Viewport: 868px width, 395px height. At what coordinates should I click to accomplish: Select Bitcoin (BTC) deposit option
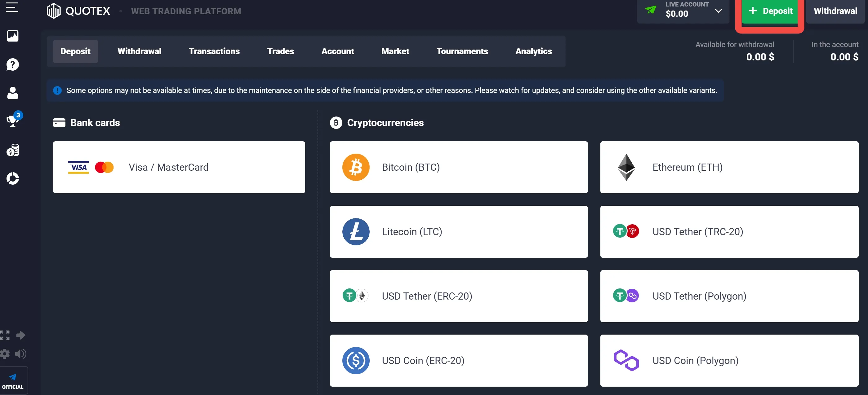click(x=459, y=167)
